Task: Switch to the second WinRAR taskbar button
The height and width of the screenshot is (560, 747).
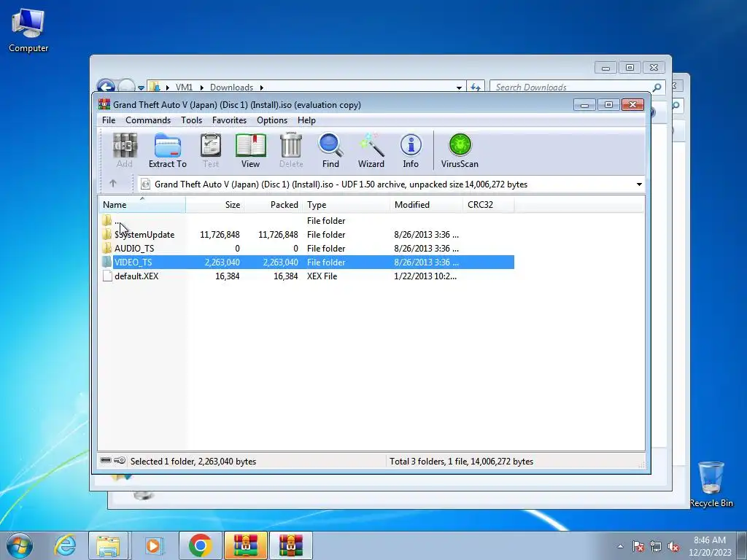Action: coord(290,545)
